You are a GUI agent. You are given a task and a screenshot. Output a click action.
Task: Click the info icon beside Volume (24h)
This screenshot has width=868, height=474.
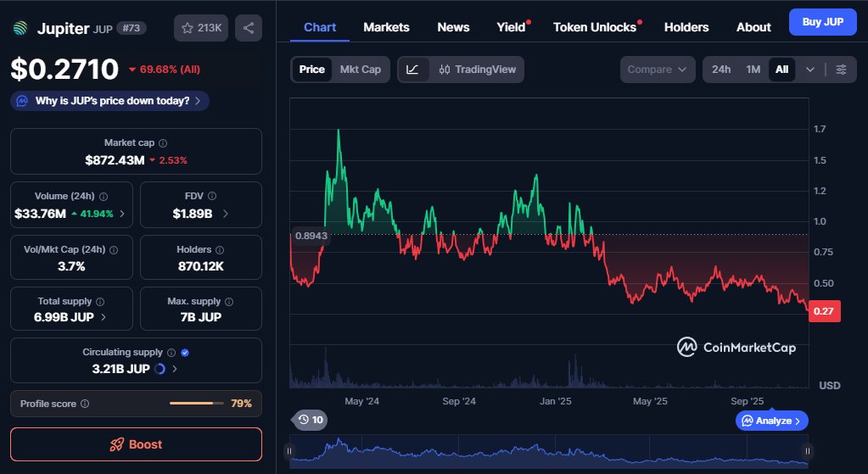tap(104, 197)
